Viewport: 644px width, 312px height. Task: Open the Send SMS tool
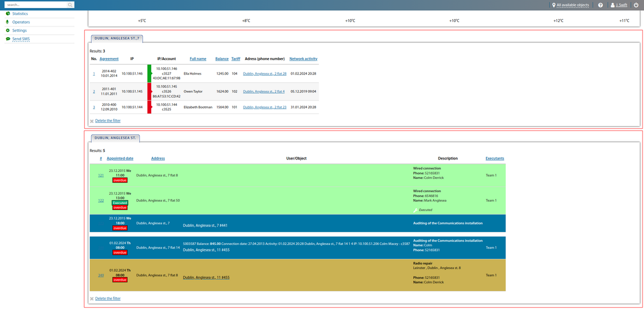(21, 39)
